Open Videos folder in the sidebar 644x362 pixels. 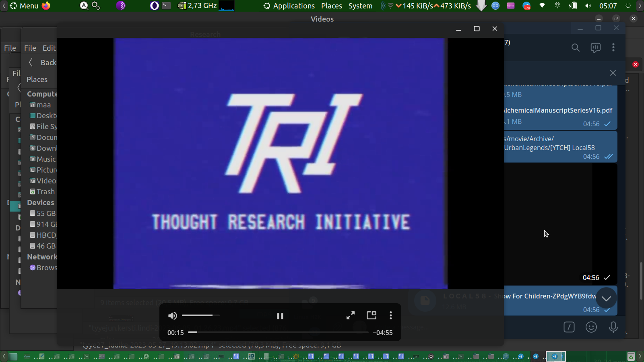click(x=43, y=181)
